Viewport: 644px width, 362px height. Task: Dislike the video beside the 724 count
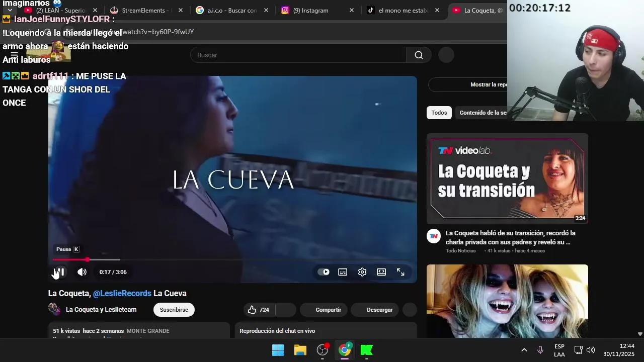pos(286,310)
